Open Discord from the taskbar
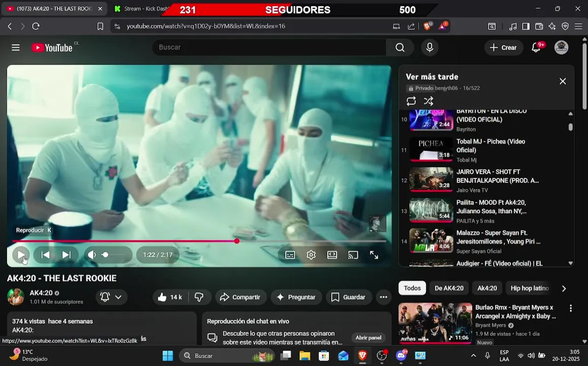 pyautogui.click(x=401, y=355)
